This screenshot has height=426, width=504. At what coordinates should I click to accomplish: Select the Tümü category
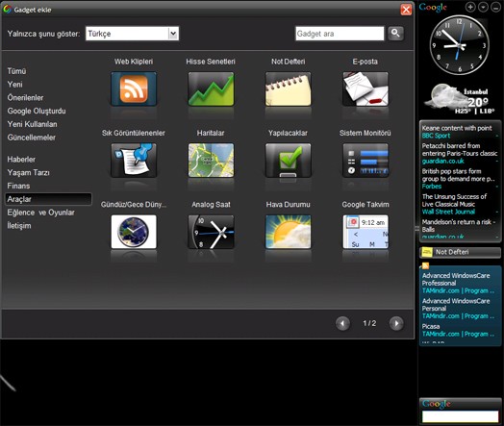pos(16,71)
